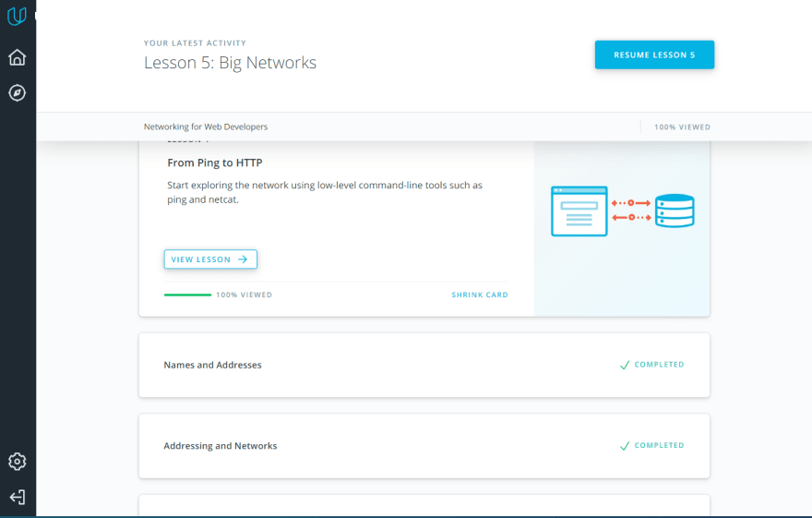Click the arrow icon inside View Lesson button
This screenshot has width=812, height=518.
point(243,259)
